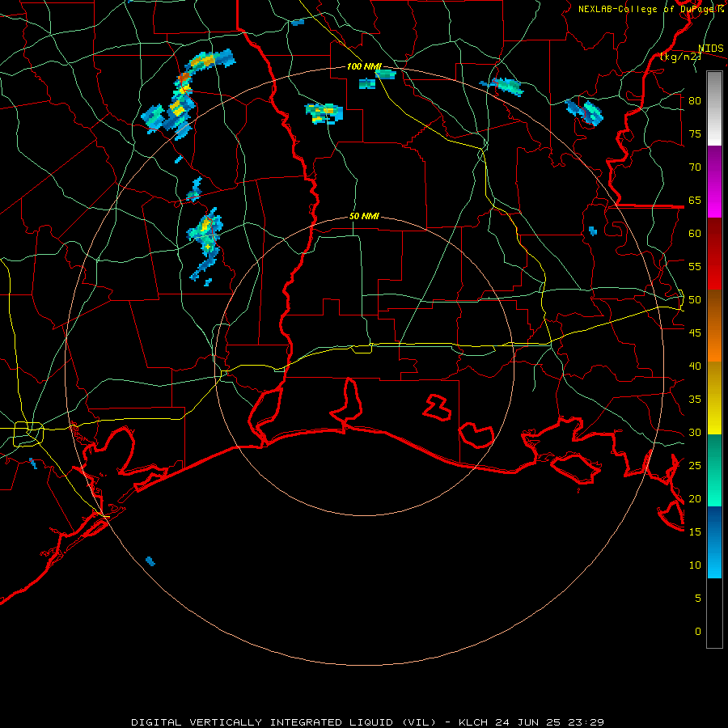Click the 0 value on color scale

pos(698,632)
